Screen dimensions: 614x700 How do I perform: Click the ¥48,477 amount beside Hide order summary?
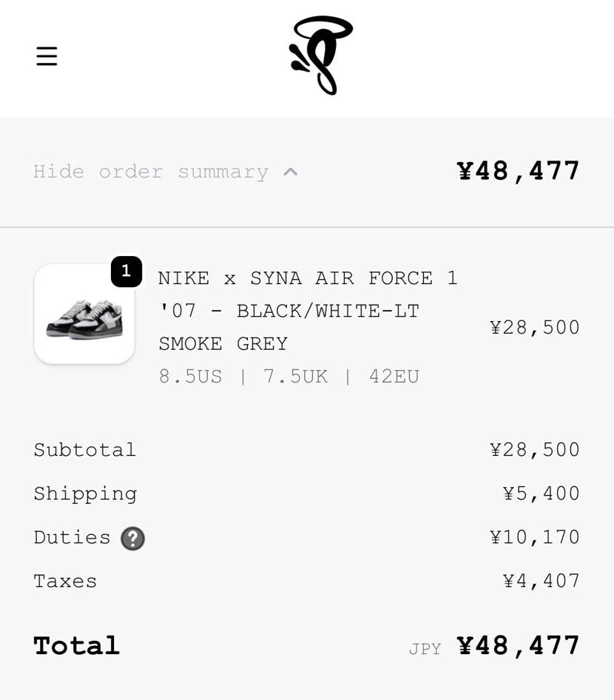[x=519, y=171]
